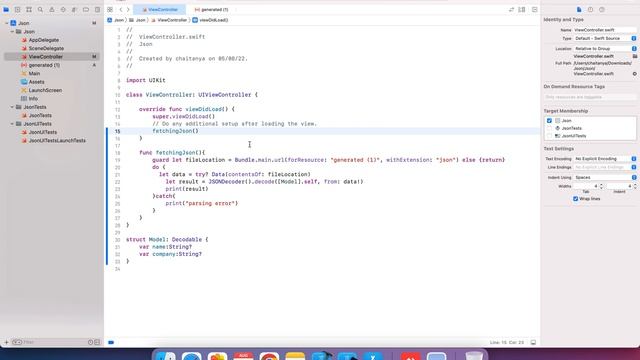The image size is (640, 360).
Task: Open the Issue navigator warning icon
Action: [x=52, y=9]
